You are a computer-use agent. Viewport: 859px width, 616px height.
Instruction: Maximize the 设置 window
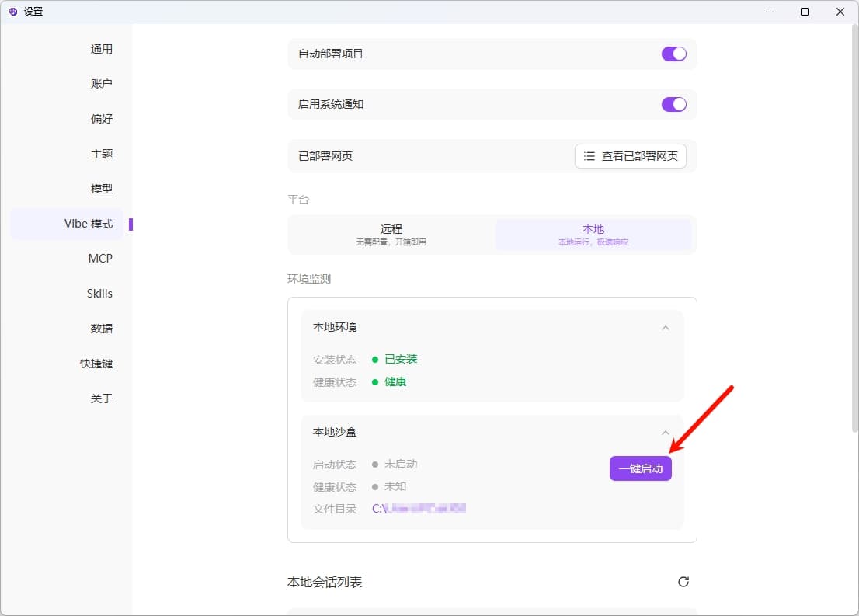(x=805, y=12)
